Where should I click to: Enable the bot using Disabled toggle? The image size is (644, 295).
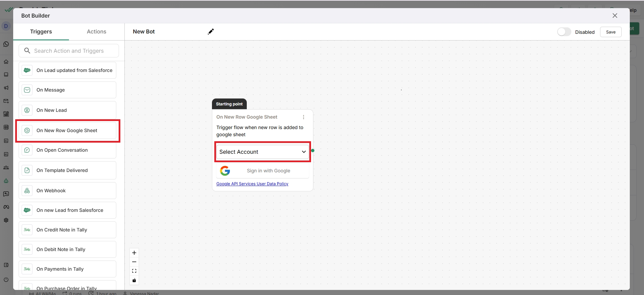[564, 32]
